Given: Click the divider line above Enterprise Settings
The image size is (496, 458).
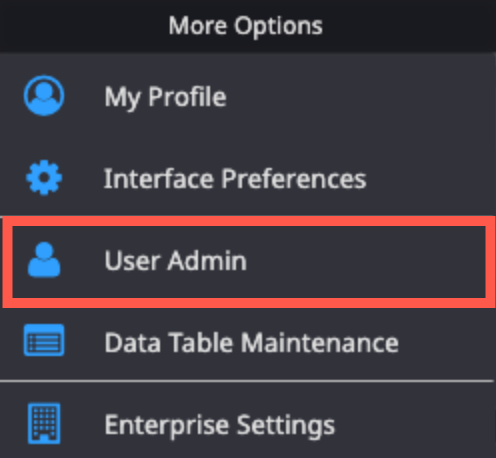Looking at the screenshot, I should pyautogui.click(x=247, y=381).
